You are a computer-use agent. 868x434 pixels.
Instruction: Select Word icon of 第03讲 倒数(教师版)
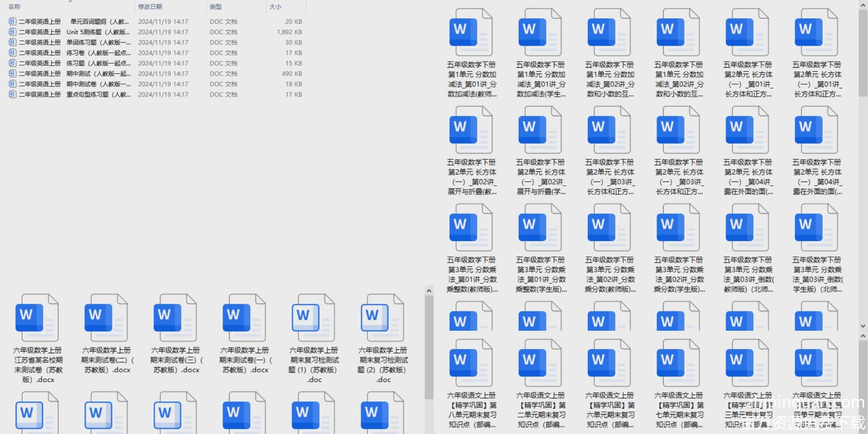pyautogui.click(x=747, y=228)
